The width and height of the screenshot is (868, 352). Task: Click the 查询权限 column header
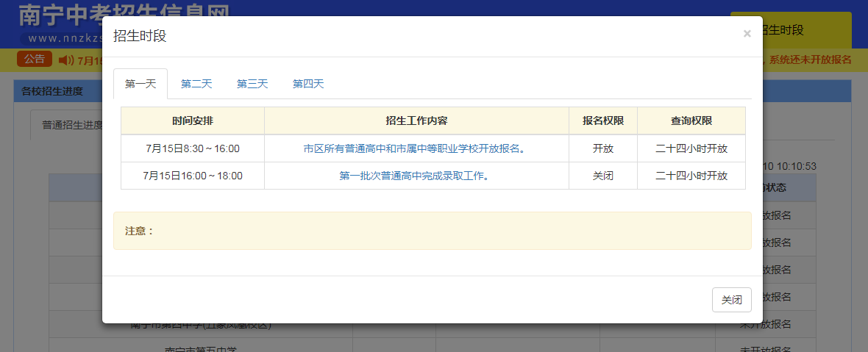coord(691,121)
